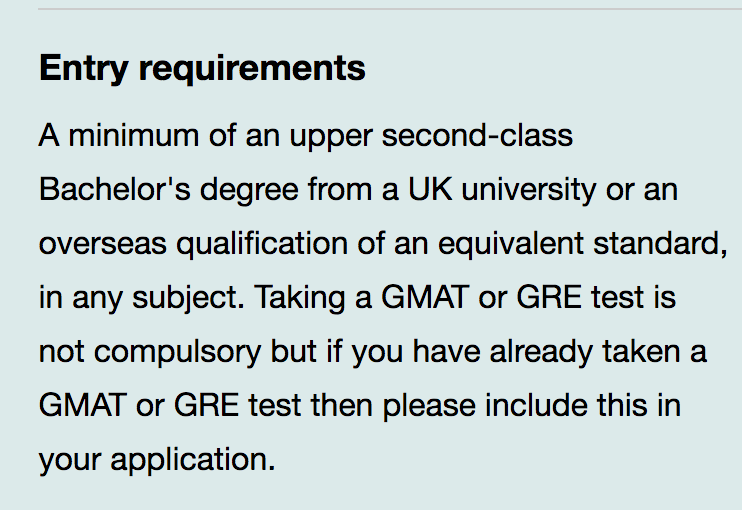Click the word "equivalent"
Image resolution: width=742 pixels, height=510 pixels.
coord(511,244)
